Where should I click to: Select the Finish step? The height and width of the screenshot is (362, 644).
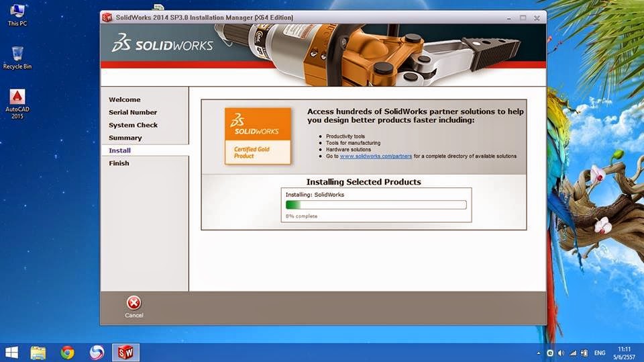point(119,163)
